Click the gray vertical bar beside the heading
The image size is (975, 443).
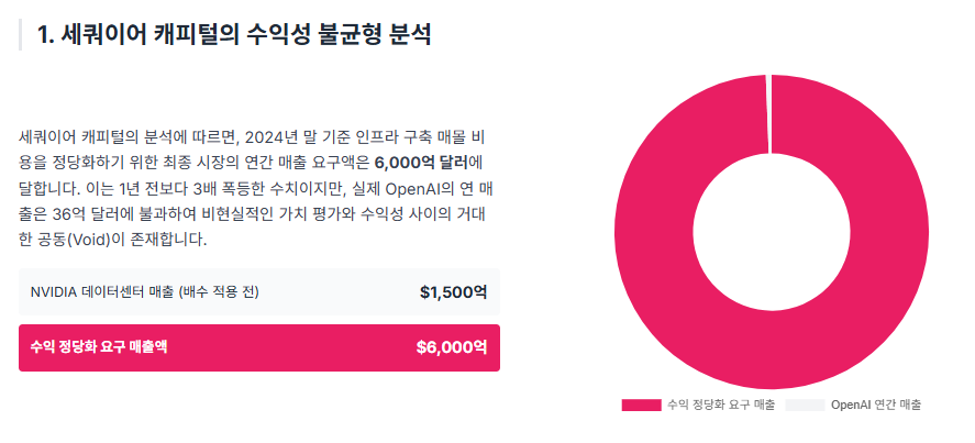pyautogui.click(x=21, y=34)
